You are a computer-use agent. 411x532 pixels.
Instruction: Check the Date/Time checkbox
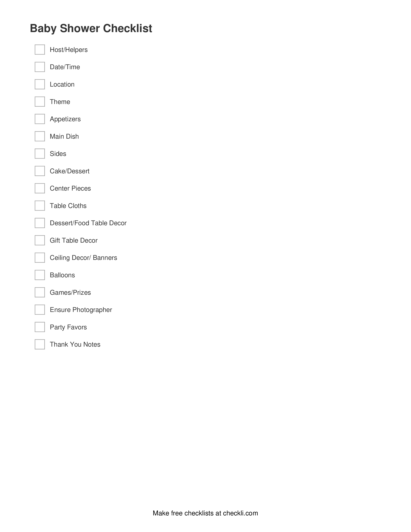click(39, 67)
